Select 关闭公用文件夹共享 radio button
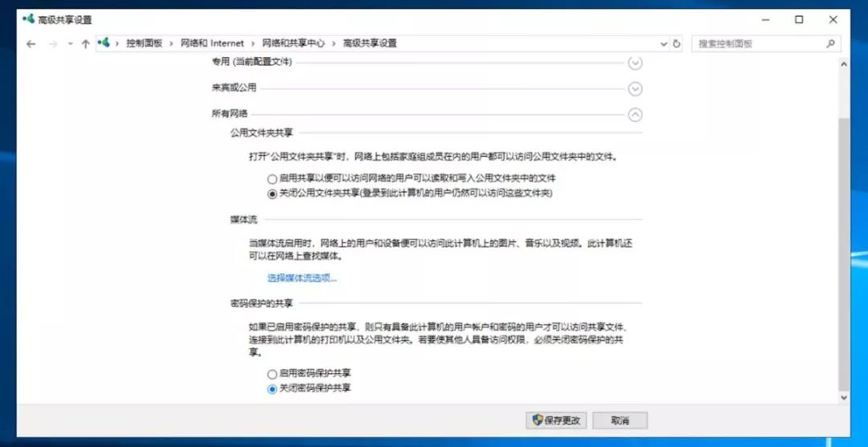This screenshot has width=868, height=447. point(272,194)
